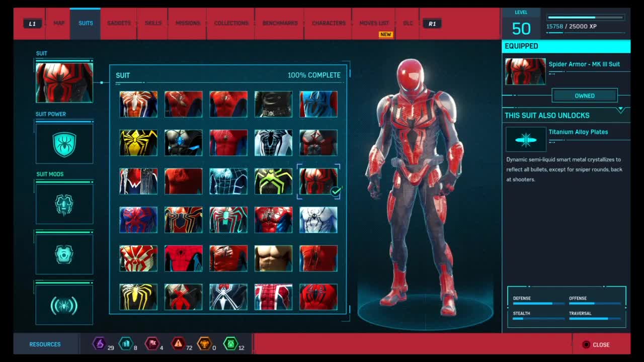This screenshot has width=644, height=362.
Task: Click the Spider Armor - MK III Suit name
Action: [x=584, y=64]
